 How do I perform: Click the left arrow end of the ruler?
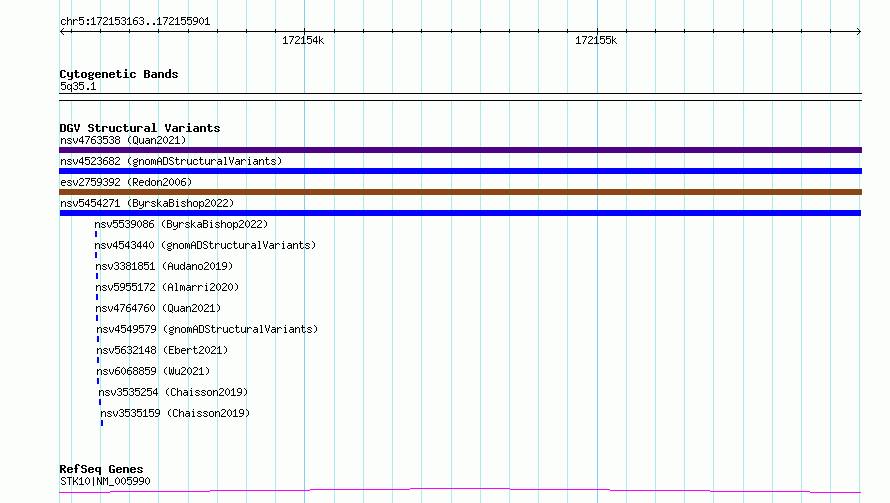[x=63, y=32]
